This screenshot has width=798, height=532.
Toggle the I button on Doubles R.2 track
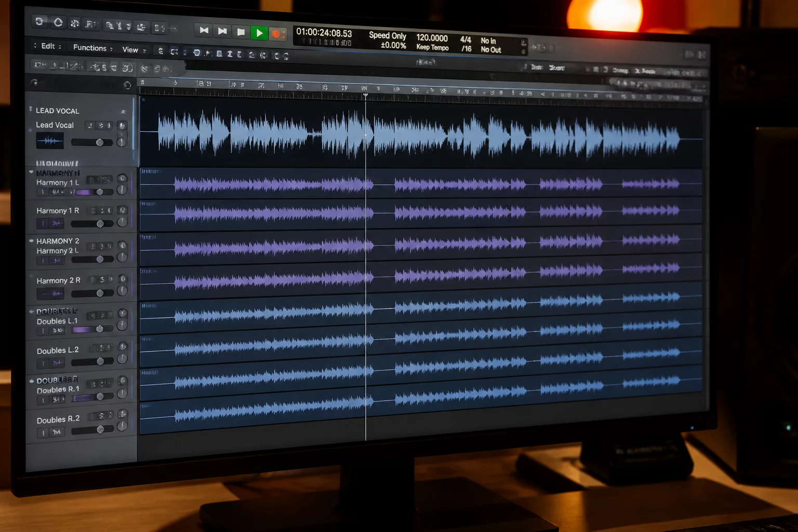click(44, 433)
